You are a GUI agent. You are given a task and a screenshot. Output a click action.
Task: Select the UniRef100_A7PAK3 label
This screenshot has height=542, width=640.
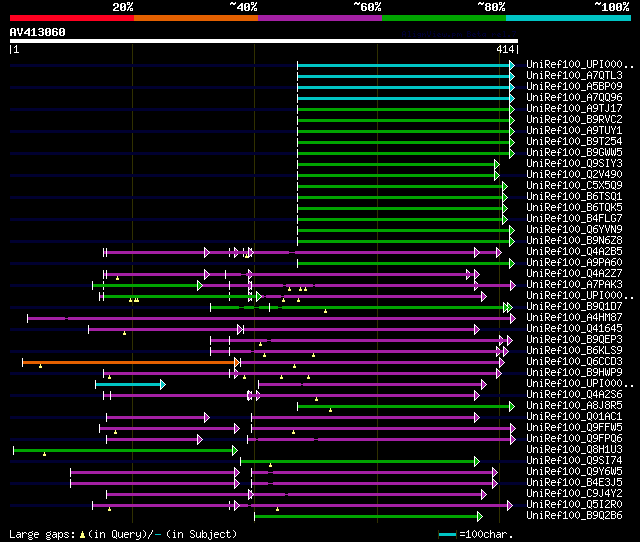coord(574,285)
